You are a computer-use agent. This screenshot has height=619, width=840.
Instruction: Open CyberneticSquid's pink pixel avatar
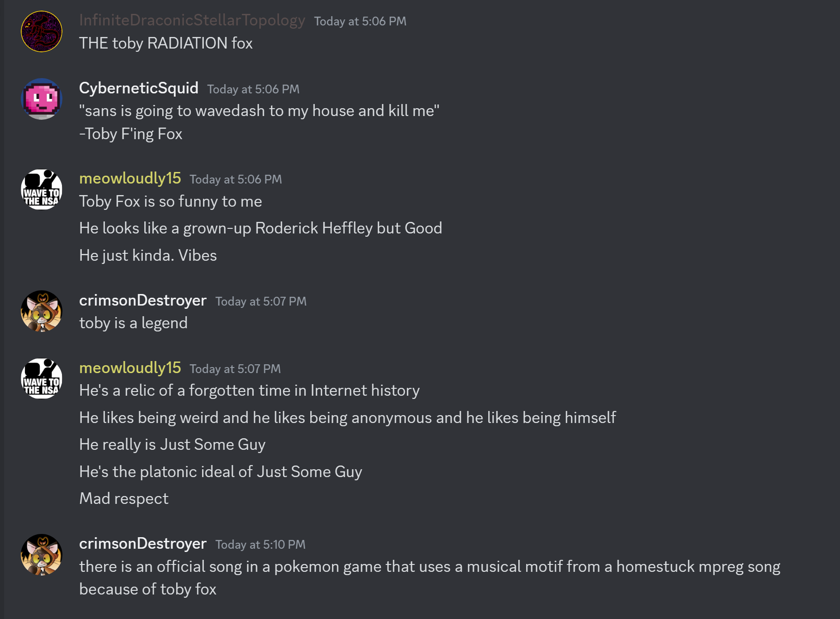pos(42,99)
